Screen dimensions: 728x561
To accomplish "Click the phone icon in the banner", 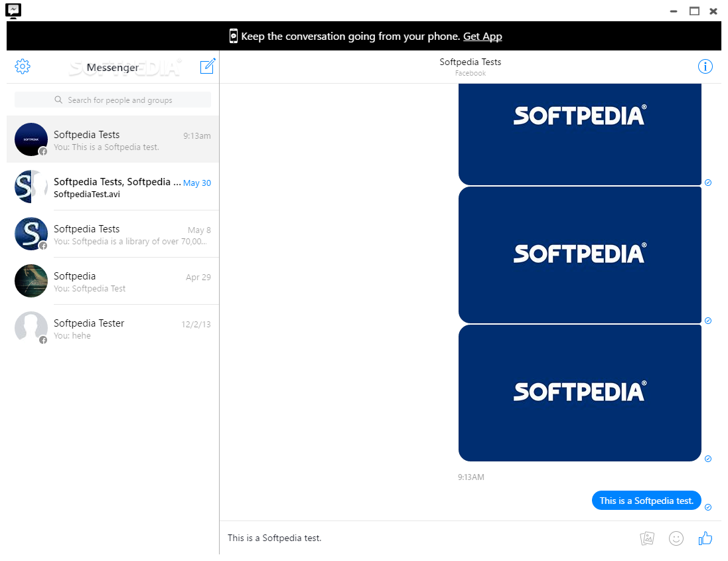I will [234, 37].
